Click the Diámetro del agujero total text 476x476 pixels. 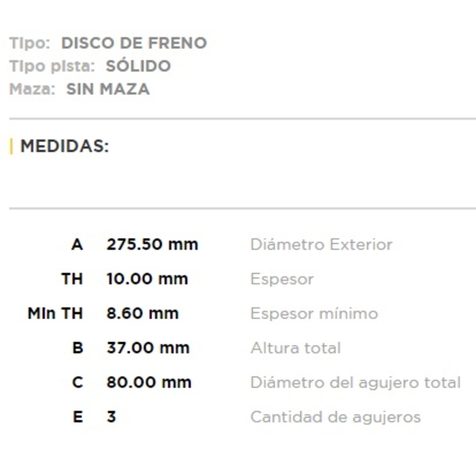(355, 382)
